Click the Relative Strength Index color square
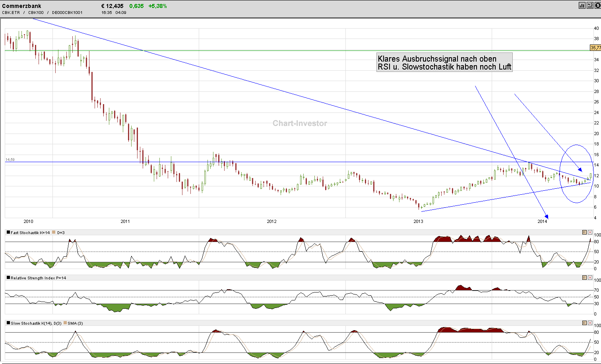 8,278
